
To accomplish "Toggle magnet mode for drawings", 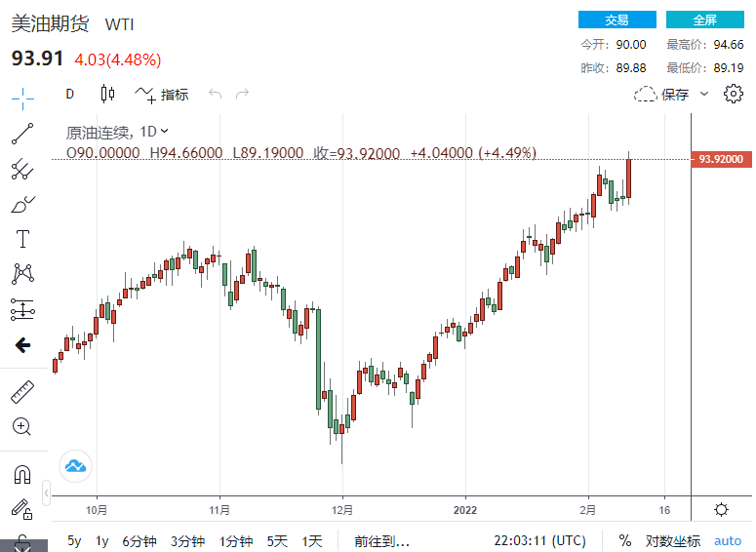I will pyautogui.click(x=21, y=474).
